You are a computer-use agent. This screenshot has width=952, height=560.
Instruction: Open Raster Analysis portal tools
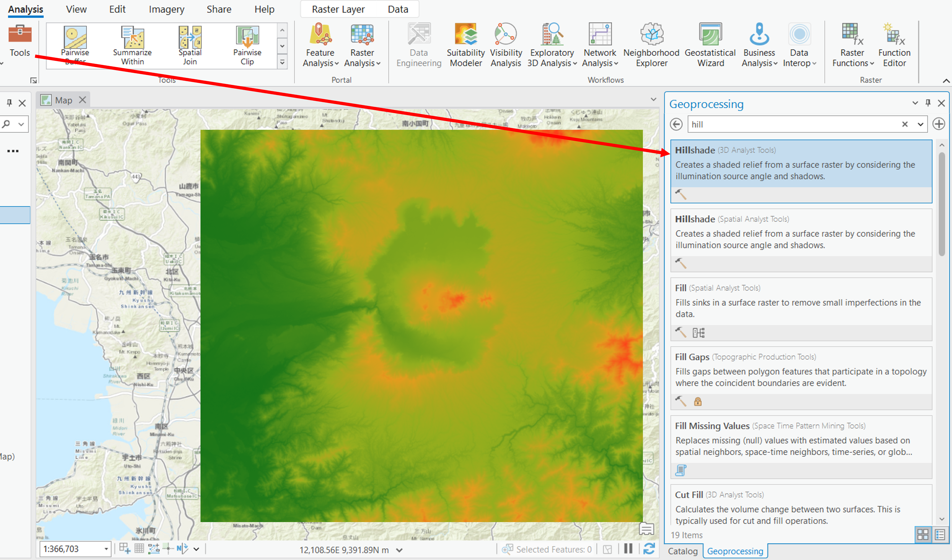[362, 45]
